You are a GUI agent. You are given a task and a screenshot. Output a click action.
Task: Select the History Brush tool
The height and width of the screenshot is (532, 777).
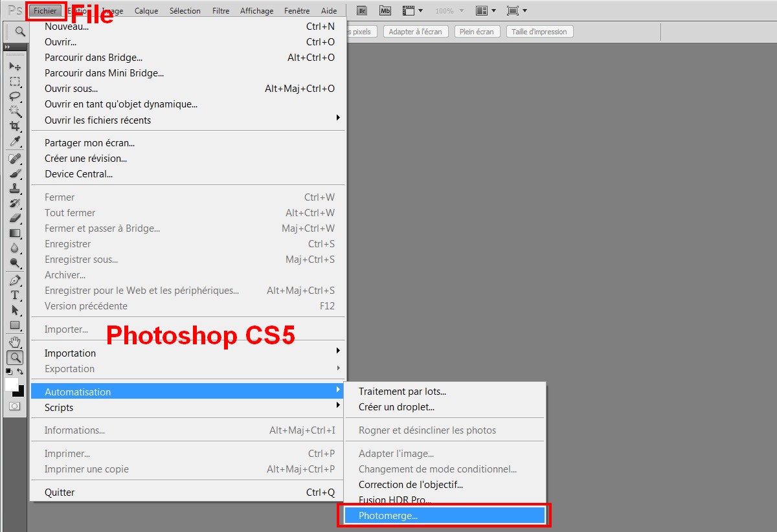tap(15, 203)
